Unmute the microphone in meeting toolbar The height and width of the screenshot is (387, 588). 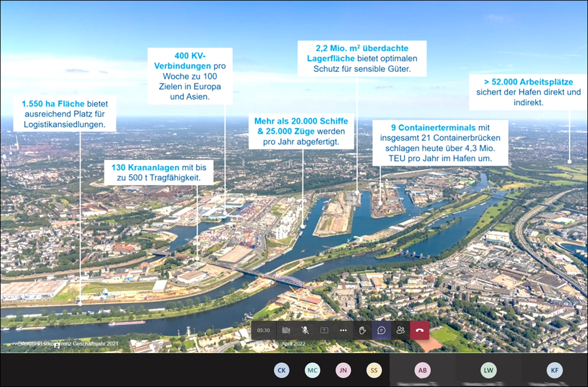(306, 330)
